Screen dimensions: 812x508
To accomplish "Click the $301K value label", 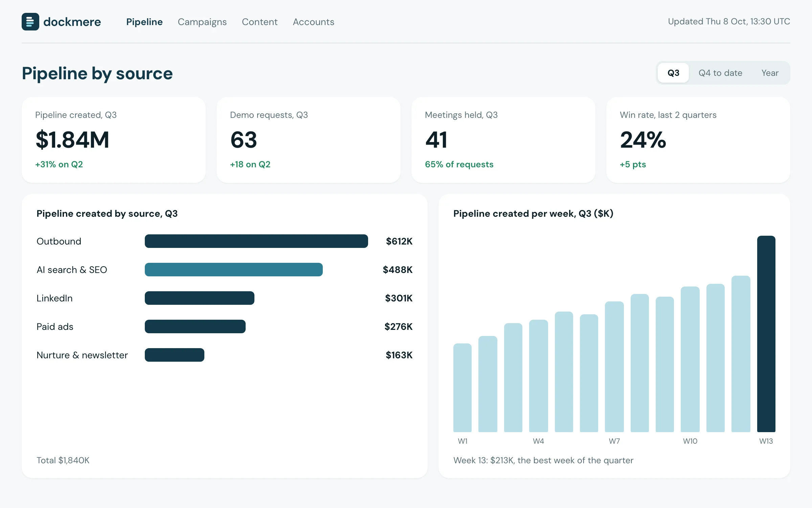I will tap(399, 298).
